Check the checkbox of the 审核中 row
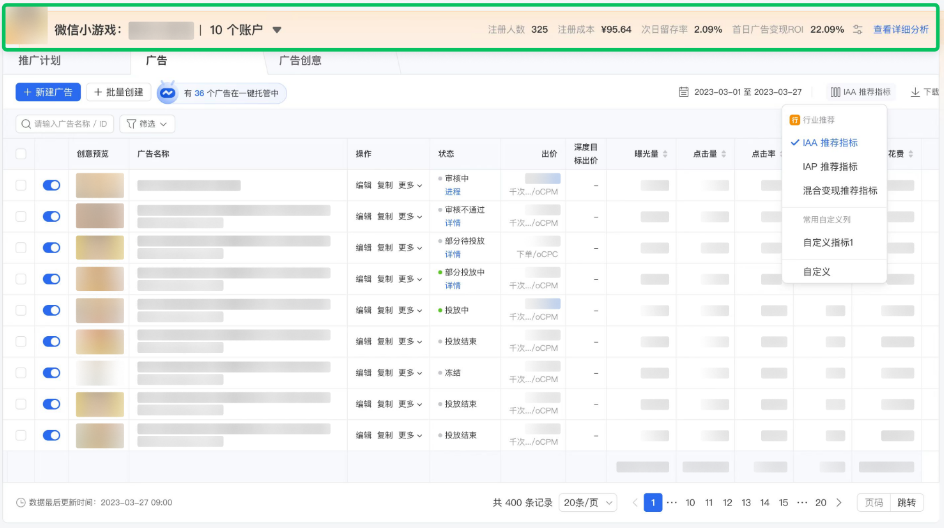Viewport: 944px width, 528px height. [x=21, y=185]
